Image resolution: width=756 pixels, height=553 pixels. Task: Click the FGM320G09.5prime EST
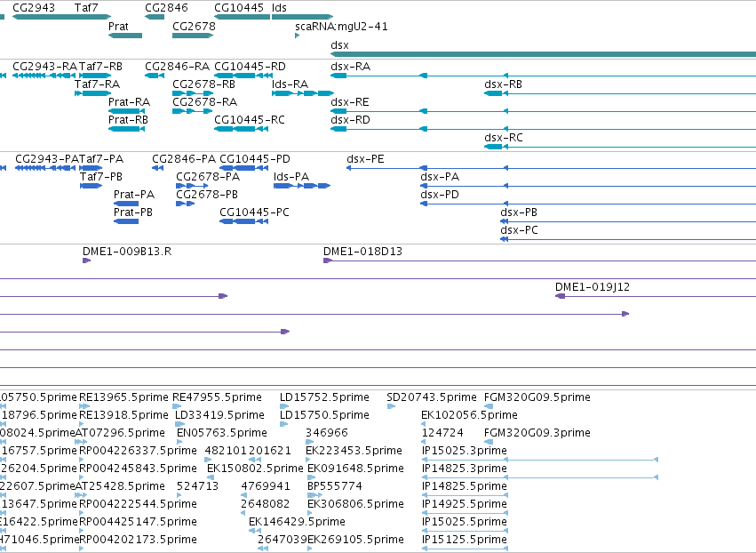tap(489, 406)
